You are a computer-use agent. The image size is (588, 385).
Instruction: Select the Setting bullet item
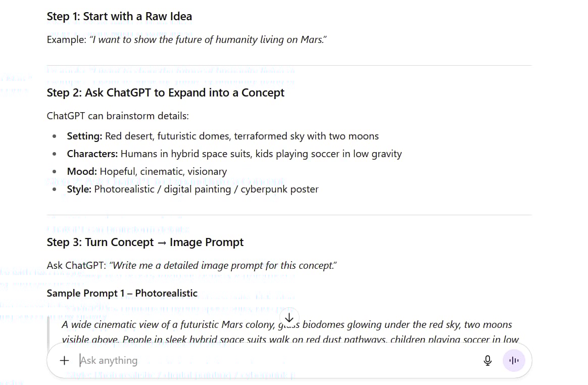[222, 136]
